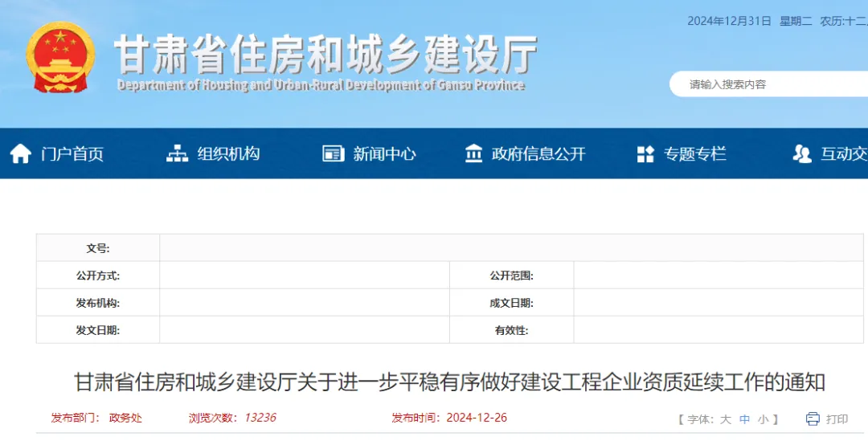Click the newspaper icon for 新闻中心
The height and width of the screenshot is (445, 868).
[333, 153]
